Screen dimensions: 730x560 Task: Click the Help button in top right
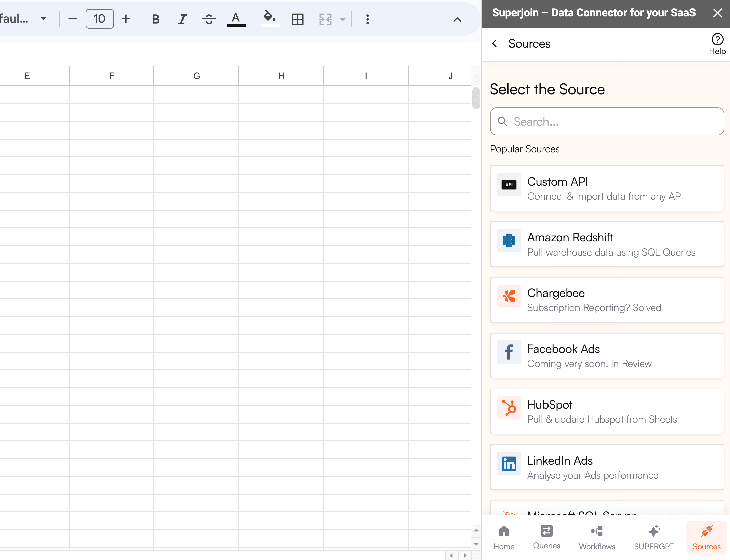[x=717, y=44]
